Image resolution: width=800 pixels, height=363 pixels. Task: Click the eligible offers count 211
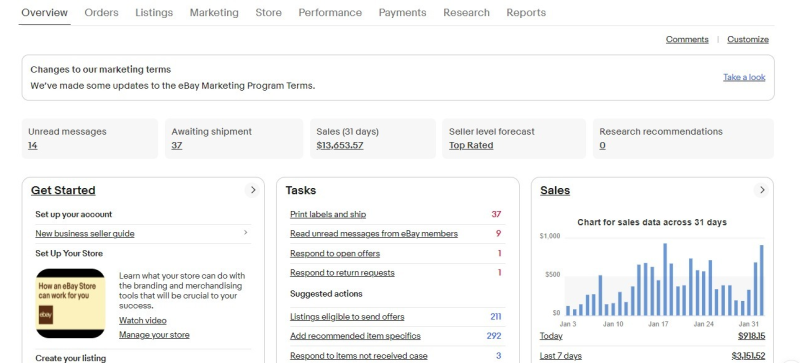coord(495,317)
